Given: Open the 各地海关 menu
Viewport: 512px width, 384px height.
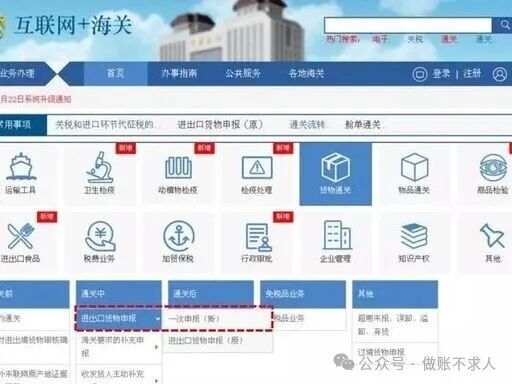Looking at the screenshot, I should [x=306, y=73].
